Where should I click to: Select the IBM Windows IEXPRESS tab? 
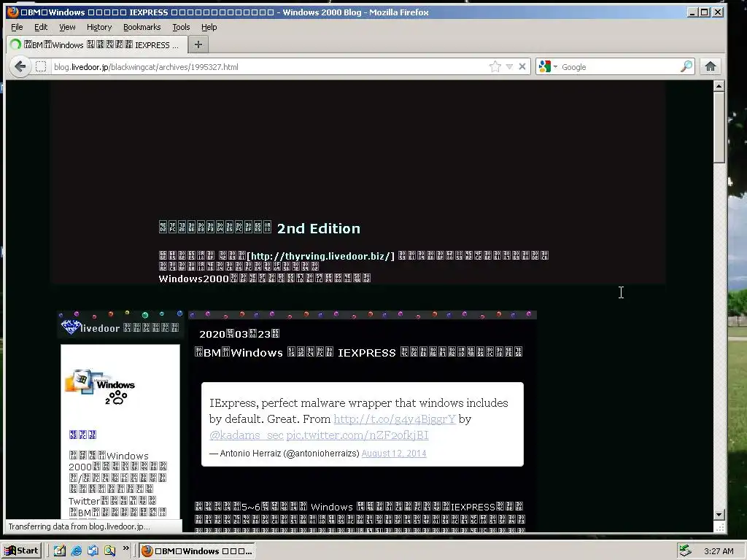click(x=96, y=44)
